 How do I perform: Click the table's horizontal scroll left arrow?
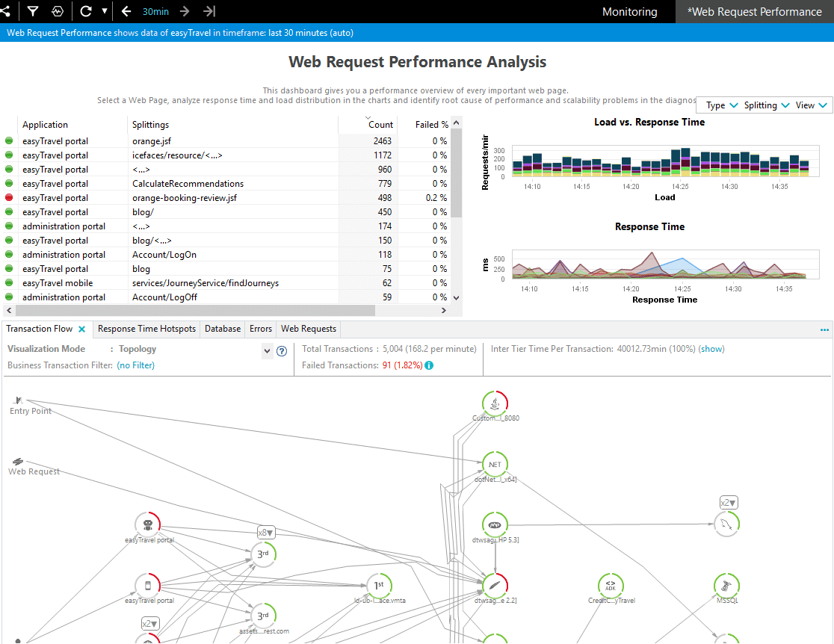[8, 310]
